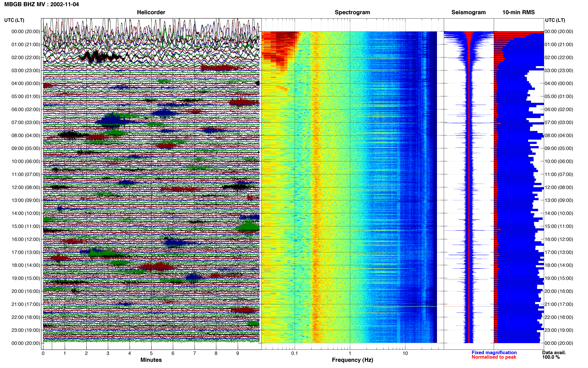Click the 'Normalised to peak' legend text
This screenshot has height=368, width=588.
tap(494, 357)
